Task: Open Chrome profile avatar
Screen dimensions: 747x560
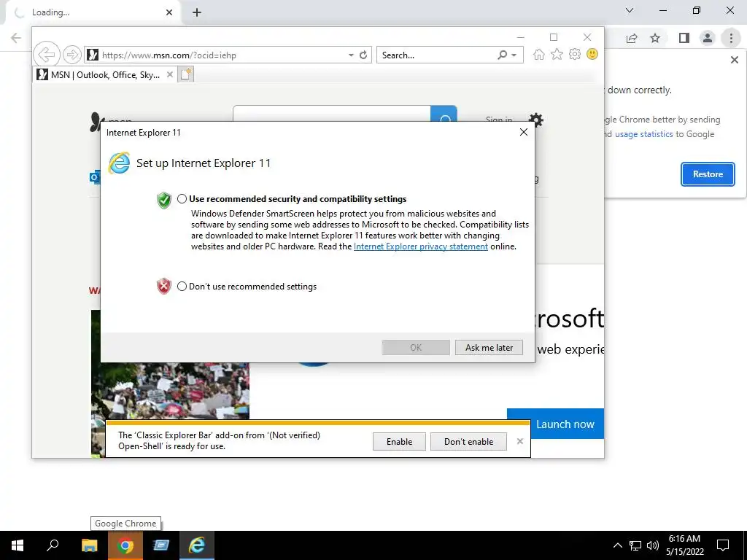Action: click(x=708, y=38)
